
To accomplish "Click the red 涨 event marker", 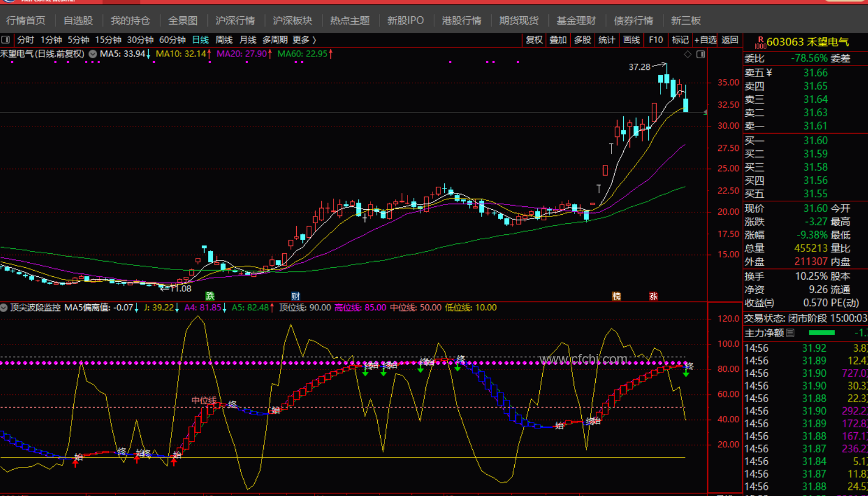I will click(x=653, y=296).
